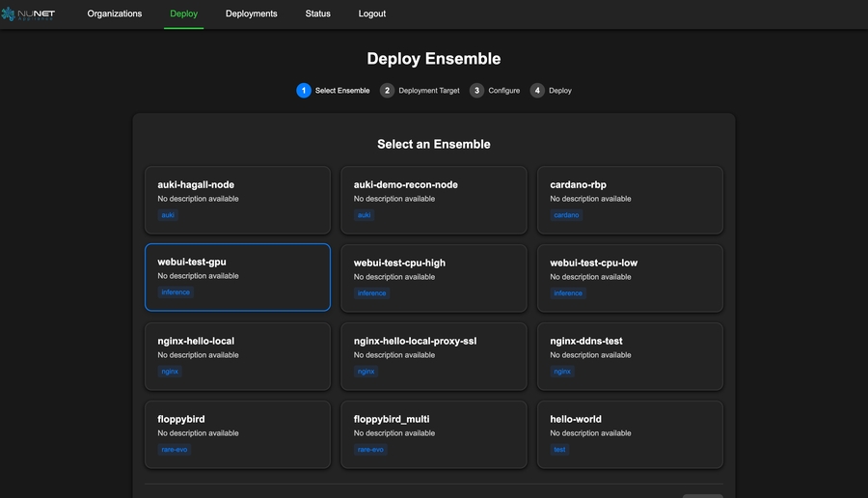Choose the nginx-hello-local-proxy-ssl ensemble
Screen dimensions: 868x498
point(433,356)
